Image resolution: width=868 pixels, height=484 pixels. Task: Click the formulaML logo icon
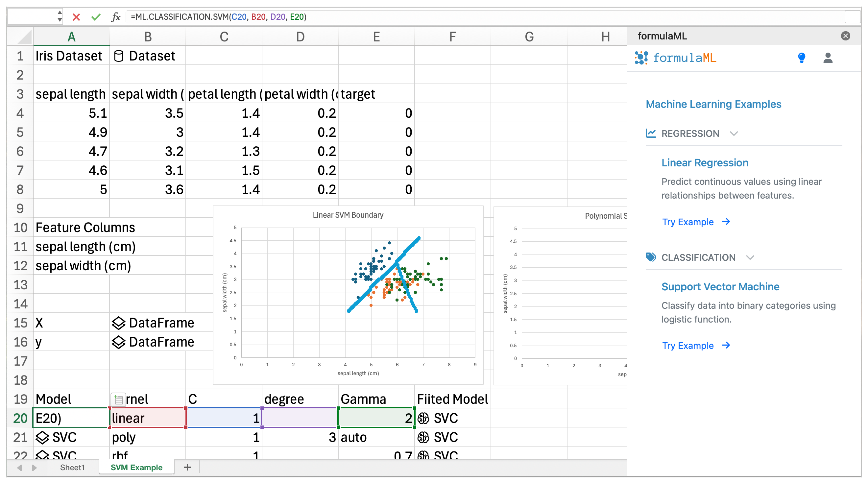[x=641, y=58]
